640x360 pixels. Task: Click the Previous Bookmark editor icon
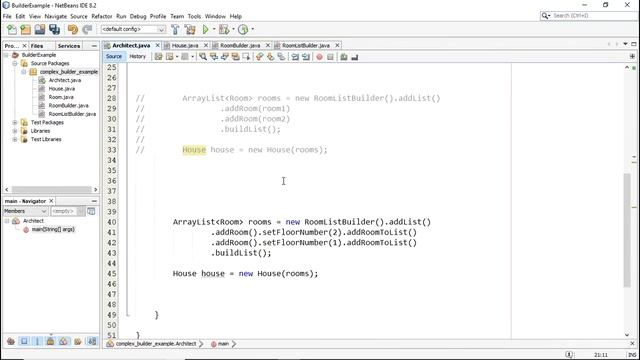(260, 57)
